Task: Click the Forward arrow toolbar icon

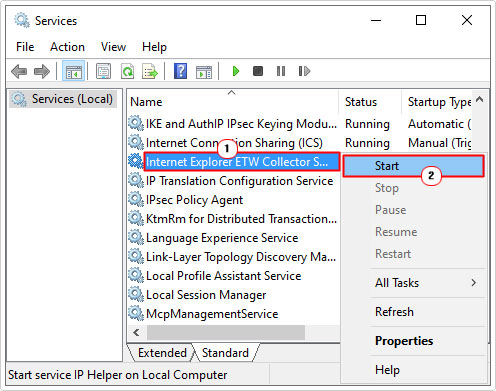Action: click(42, 71)
